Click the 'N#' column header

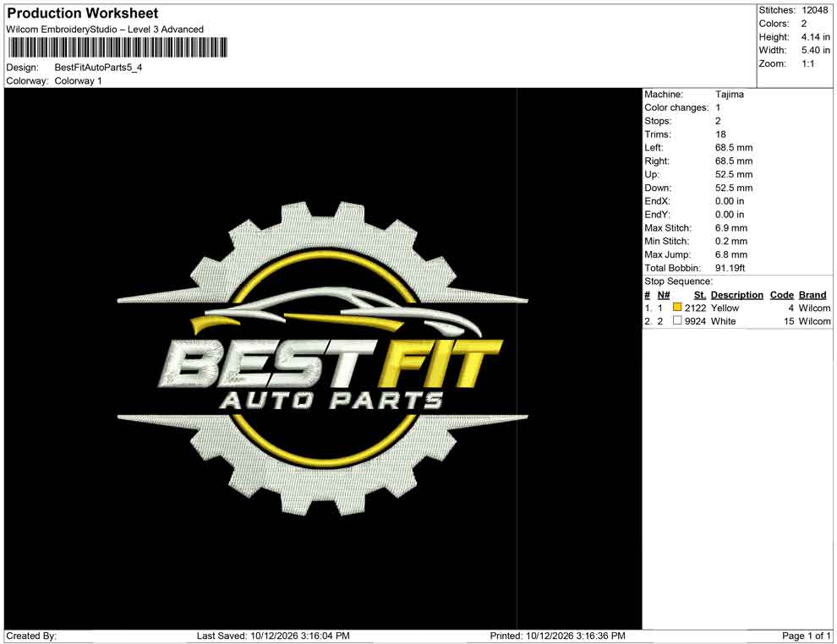(x=664, y=295)
